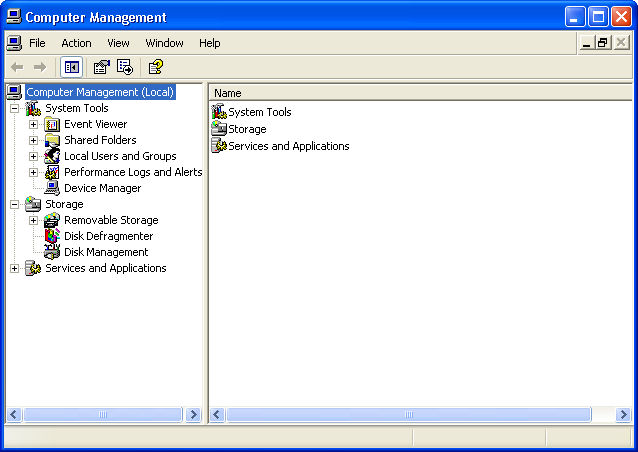The width and height of the screenshot is (638, 452).
Task: Collapse the System Tools tree node
Action: pyautogui.click(x=15, y=108)
